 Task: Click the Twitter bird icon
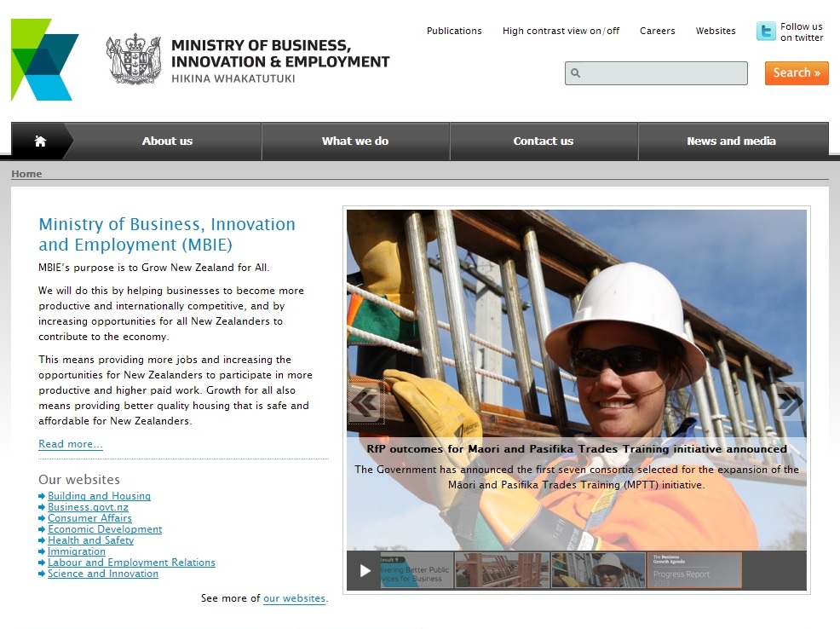tap(766, 31)
